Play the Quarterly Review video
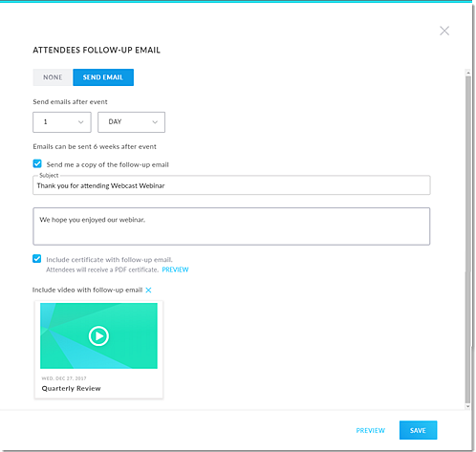Image resolution: width=476 pixels, height=452 pixels. tap(98, 335)
